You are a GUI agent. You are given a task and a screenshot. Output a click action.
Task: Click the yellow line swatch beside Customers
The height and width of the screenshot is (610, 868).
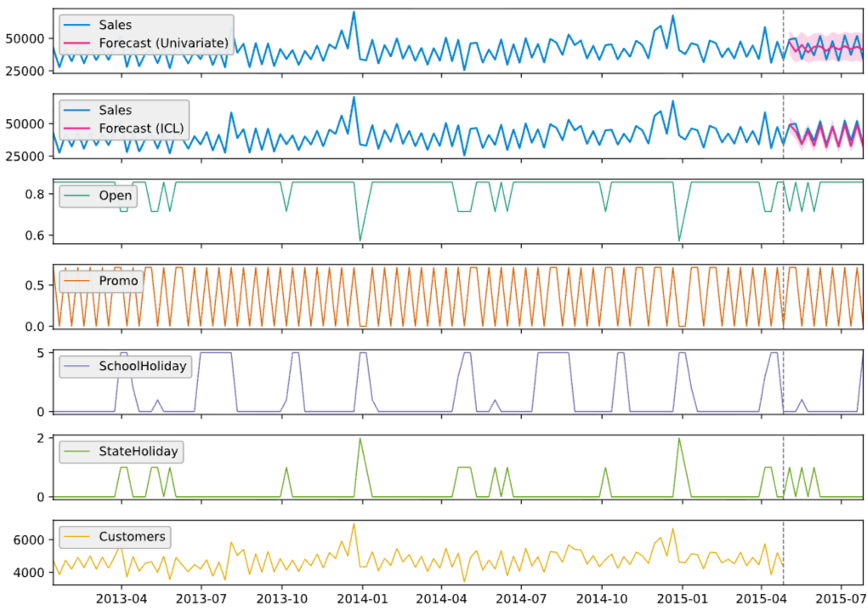(77, 536)
